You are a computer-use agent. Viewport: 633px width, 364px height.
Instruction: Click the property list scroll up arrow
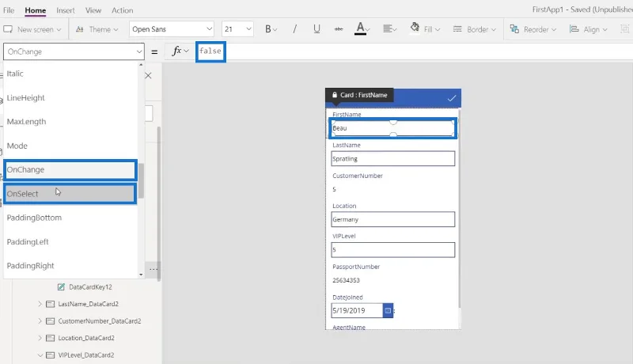click(x=141, y=65)
